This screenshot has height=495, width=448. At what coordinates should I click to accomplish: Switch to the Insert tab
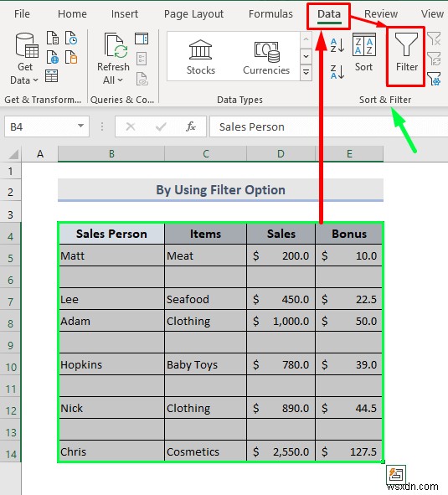[x=125, y=14]
